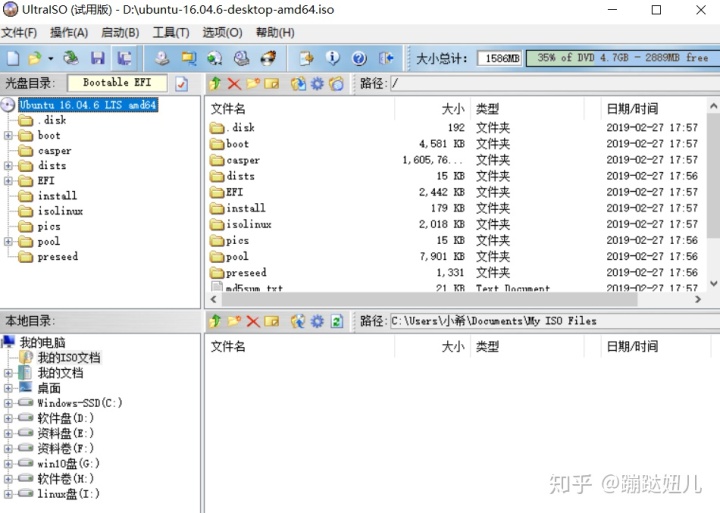Click the blue gear icon in the image toolbar
Viewport: 720px width, 513px height.
point(317,84)
